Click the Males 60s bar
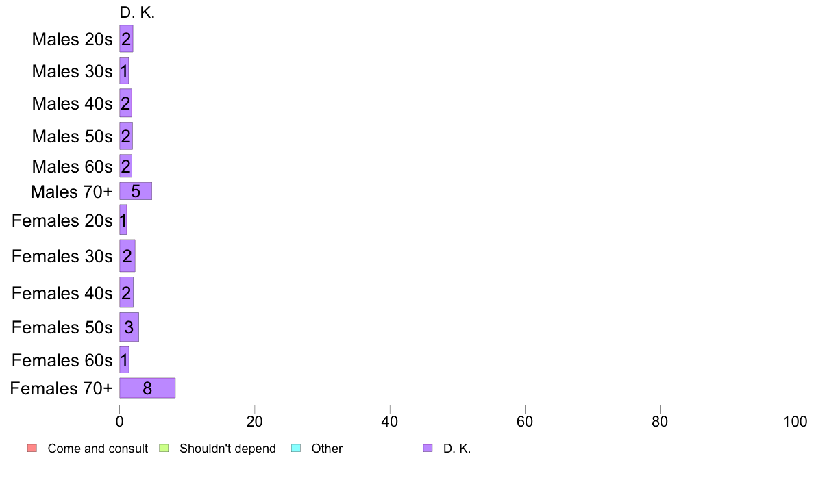The image size is (814, 504). click(125, 166)
